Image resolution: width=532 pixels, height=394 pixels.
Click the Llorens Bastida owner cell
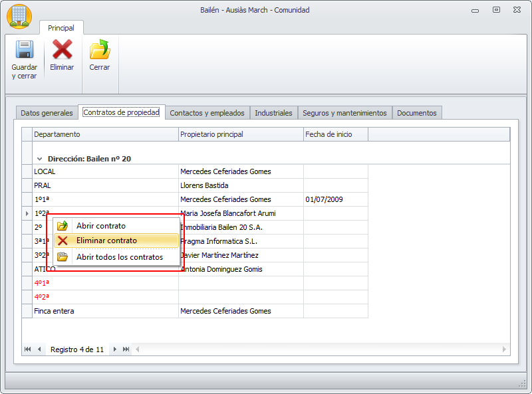coord(241,185)
